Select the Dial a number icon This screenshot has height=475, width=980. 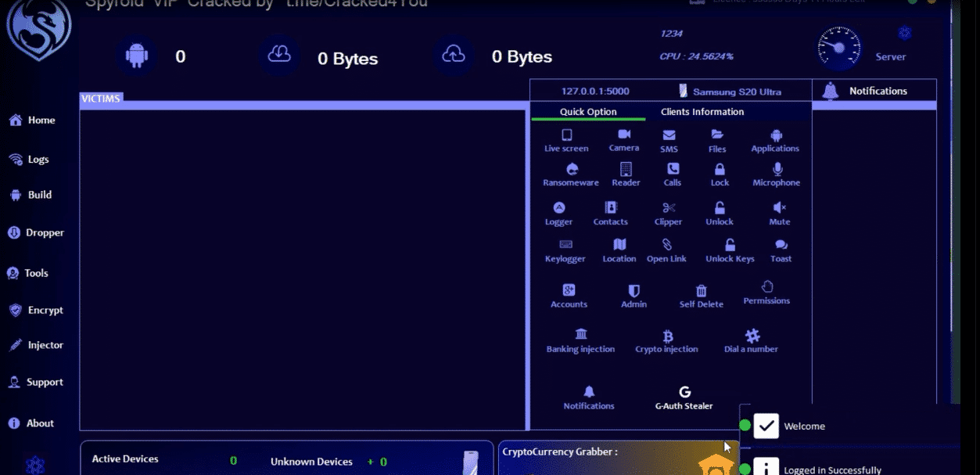[752, 336]
